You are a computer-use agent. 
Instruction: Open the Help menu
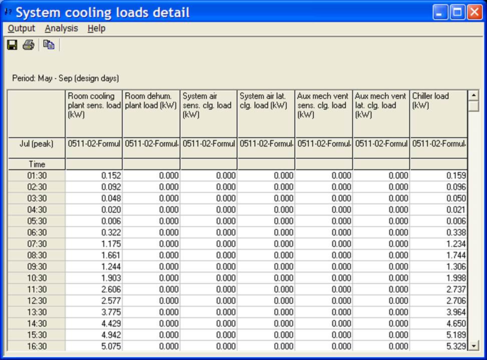click(96, 28)
